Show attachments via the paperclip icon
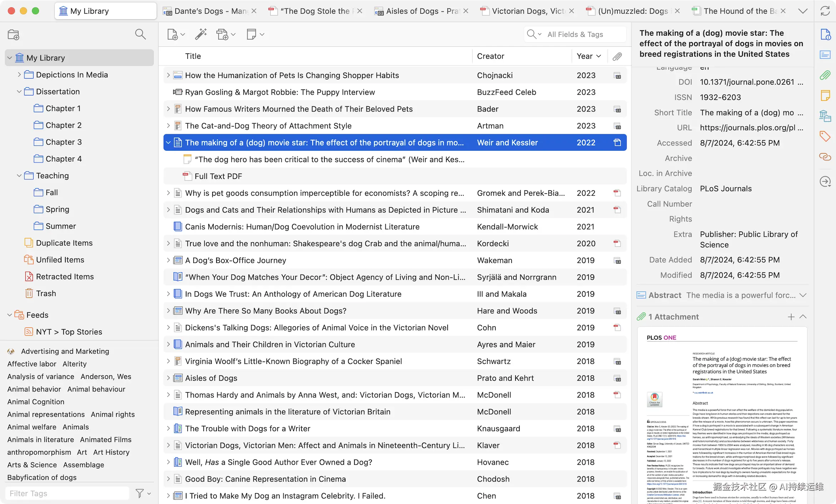The image size is (836, 504). point(825,75)
